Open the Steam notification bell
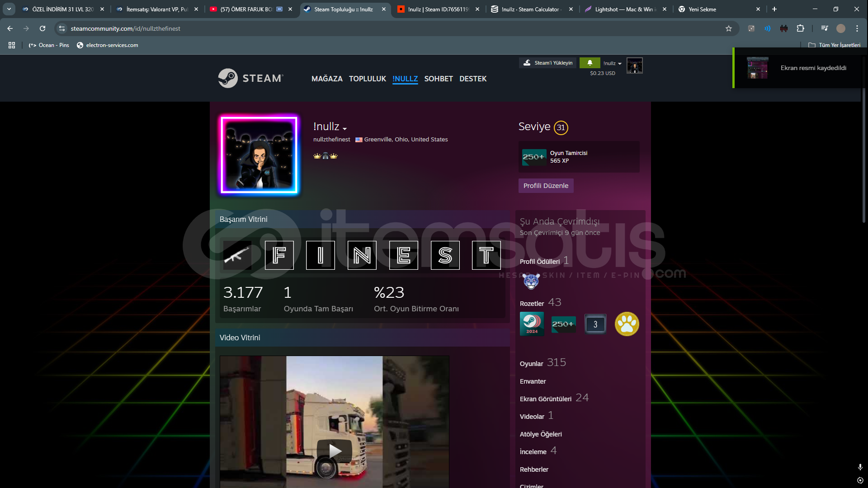The image size is (868, 488). click(x=590, y=63)
